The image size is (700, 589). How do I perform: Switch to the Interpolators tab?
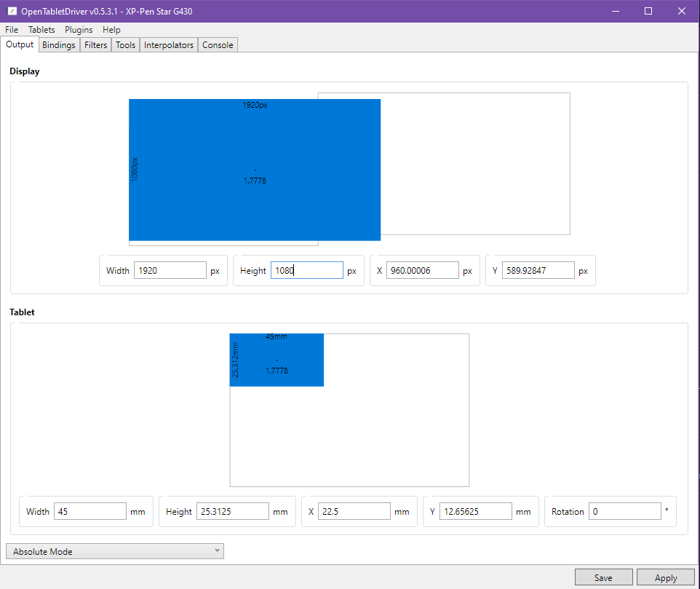click(169, 45)
